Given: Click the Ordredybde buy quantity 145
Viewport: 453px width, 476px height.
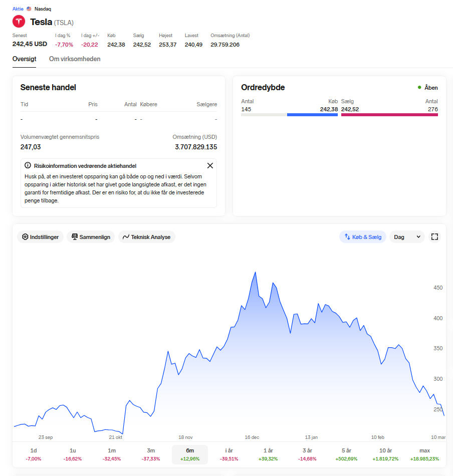Looking at the screenshot, I should coord(246,109).
